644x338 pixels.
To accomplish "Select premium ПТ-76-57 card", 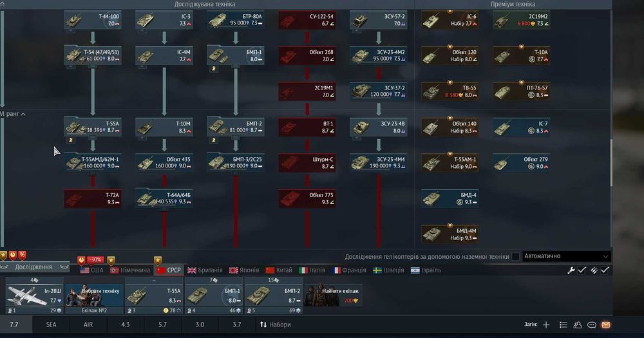I will pyautogui.click(x=522, y=91).
